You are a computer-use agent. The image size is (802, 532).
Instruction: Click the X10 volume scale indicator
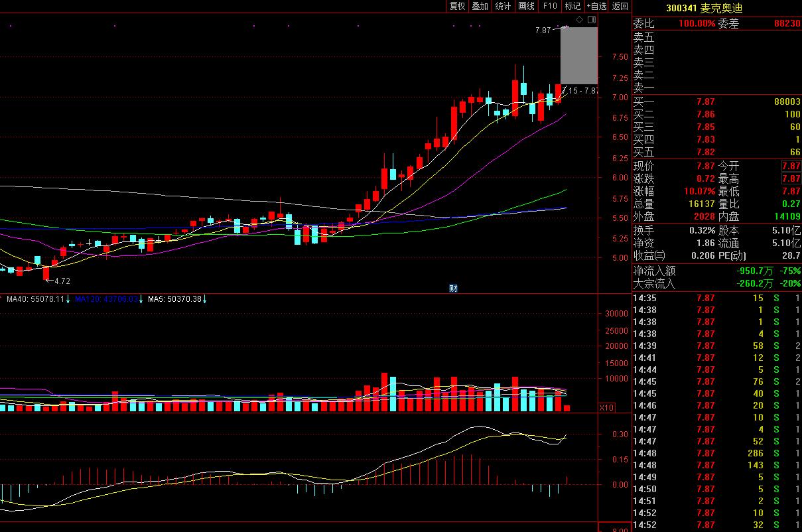click(x=606, y=407)
